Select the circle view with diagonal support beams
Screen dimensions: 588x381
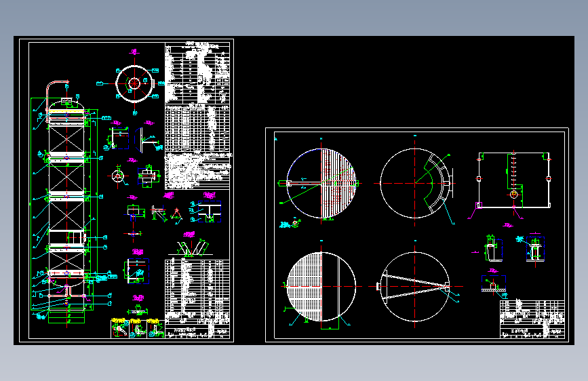[x=415, y=287]
